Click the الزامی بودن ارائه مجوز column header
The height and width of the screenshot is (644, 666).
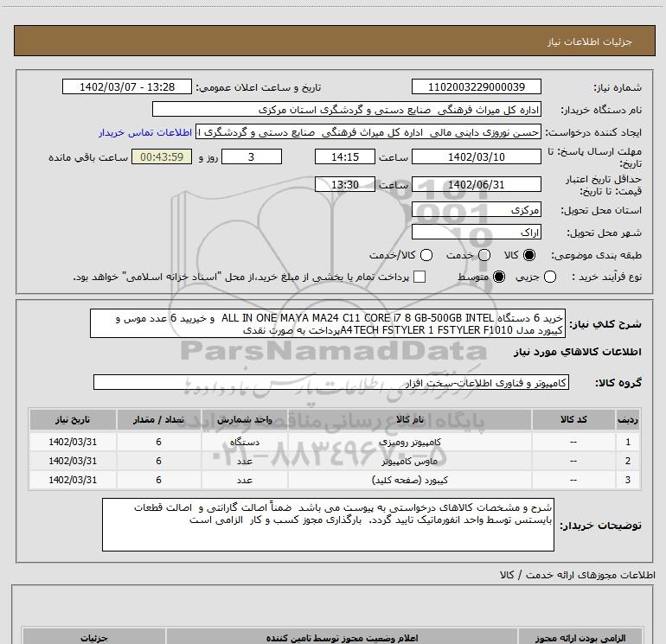click(580, 638)
